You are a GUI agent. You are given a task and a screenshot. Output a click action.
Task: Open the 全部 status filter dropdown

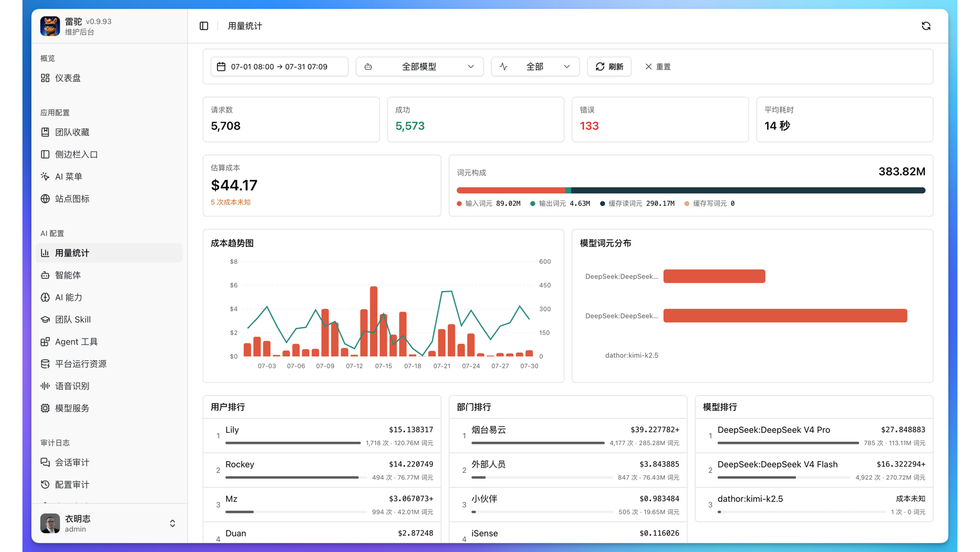click(535, 67)
